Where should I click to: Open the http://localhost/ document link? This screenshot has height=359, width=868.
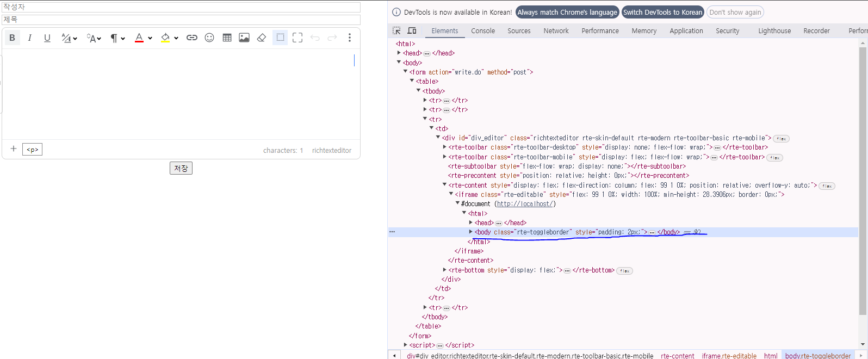coord(525,204)
